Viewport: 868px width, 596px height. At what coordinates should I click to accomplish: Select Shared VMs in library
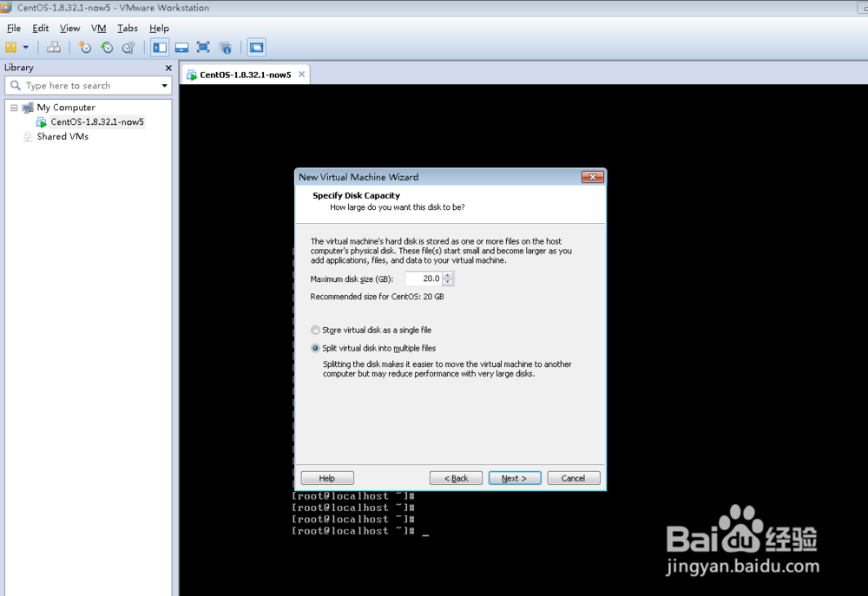(x=62, y=137)
